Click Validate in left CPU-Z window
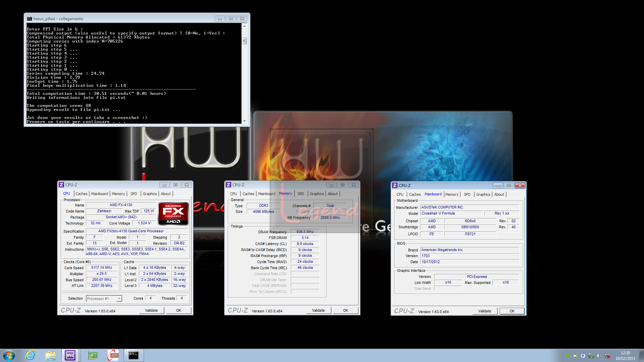 coord(151,310)
